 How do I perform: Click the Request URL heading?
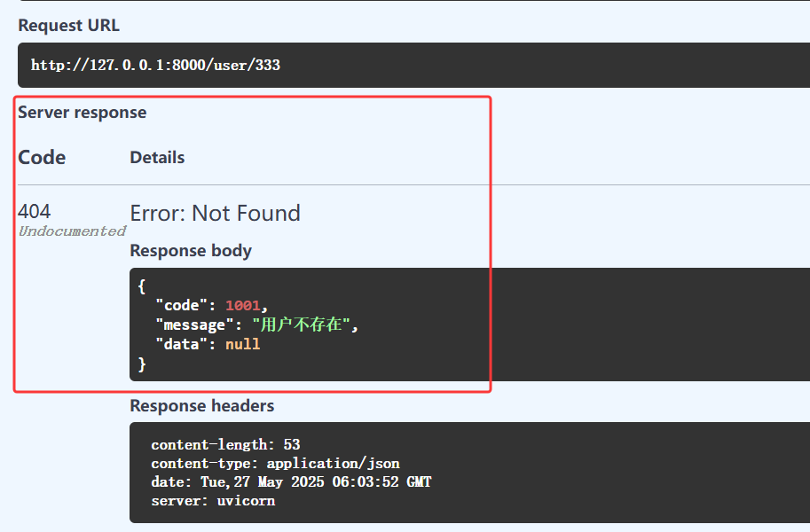(68, 26)
